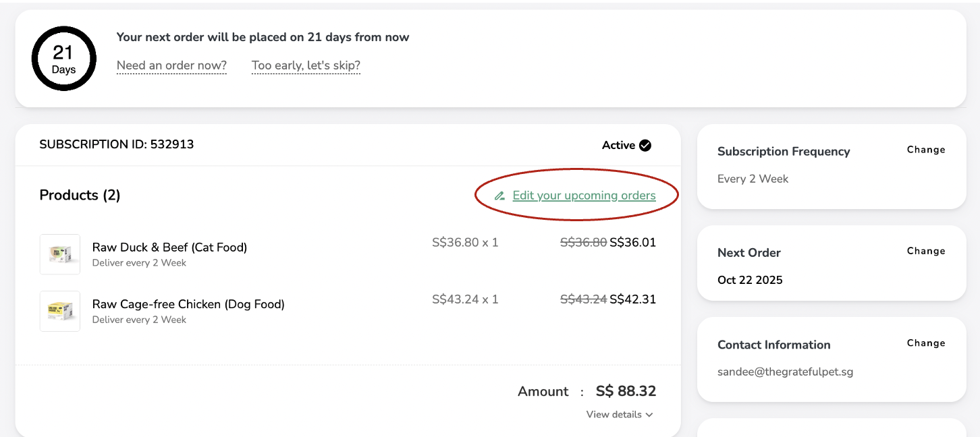Click the S$ 88.32 total amount
Viewport: 980px width, 437px height.
(626, 391)
